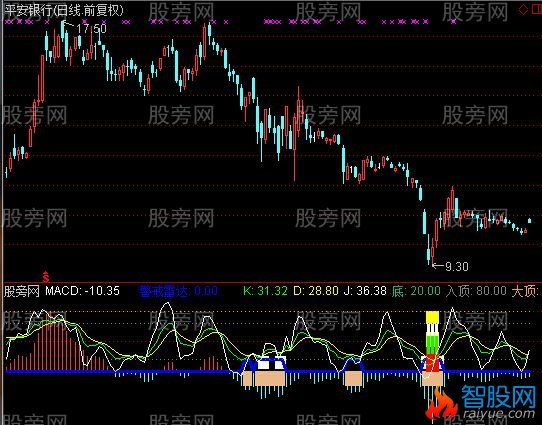Screen dimensions: 542x425
Task: Click the candlestick marked with the 17.50 high
Action: coord(63,30)
